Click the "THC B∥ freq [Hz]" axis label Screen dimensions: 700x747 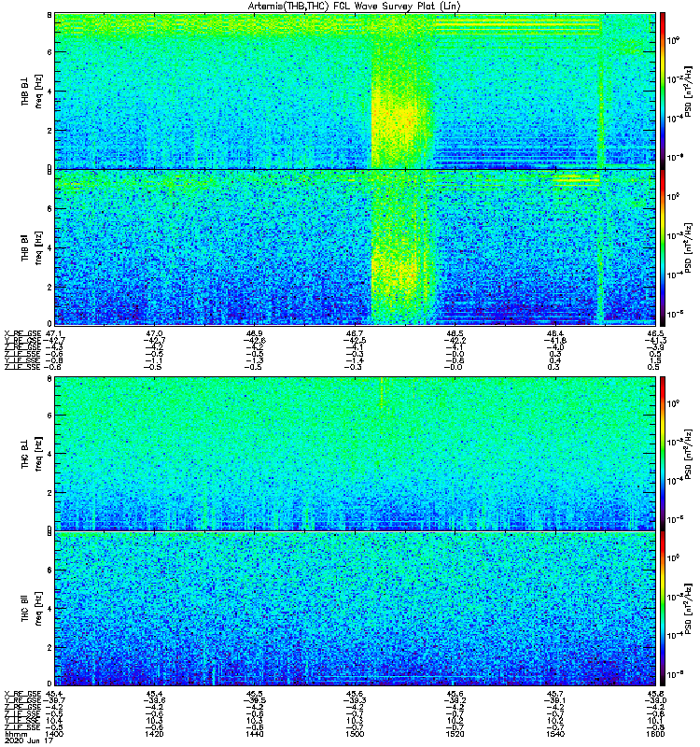pyautogui.click(x=32, y=609)
